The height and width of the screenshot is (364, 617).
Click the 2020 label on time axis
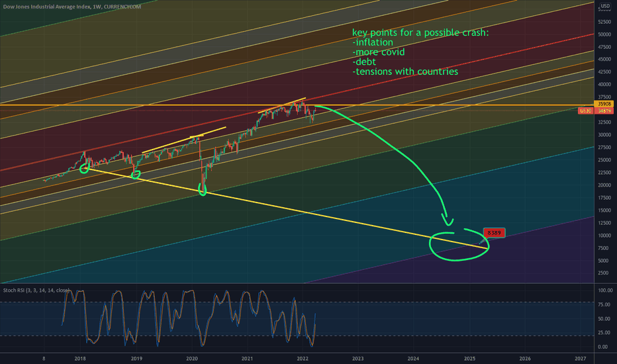pos(191,359)
